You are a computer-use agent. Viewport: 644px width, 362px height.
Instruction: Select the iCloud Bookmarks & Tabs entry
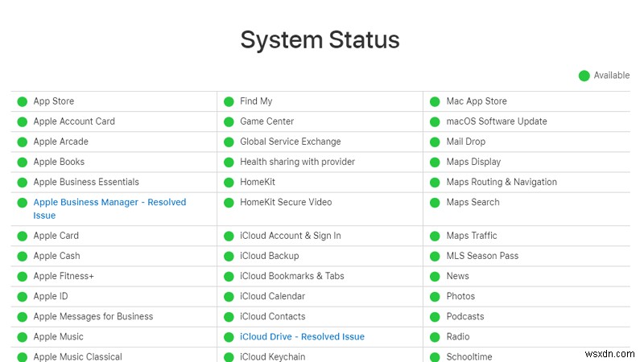click(x=292, y=276)
